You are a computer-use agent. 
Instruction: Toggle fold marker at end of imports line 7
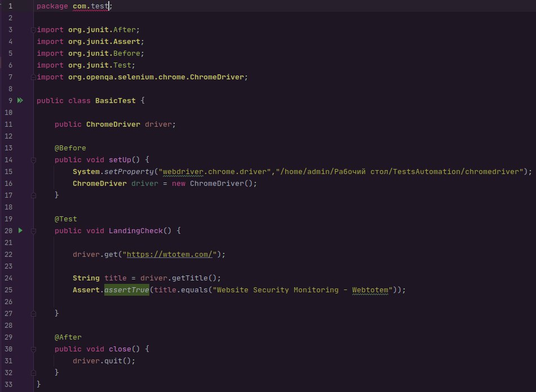[33, 78]
